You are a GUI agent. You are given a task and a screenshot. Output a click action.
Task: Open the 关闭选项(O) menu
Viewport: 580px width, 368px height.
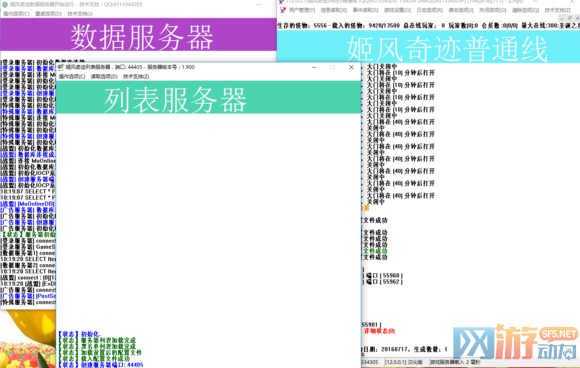pos(493,10)
